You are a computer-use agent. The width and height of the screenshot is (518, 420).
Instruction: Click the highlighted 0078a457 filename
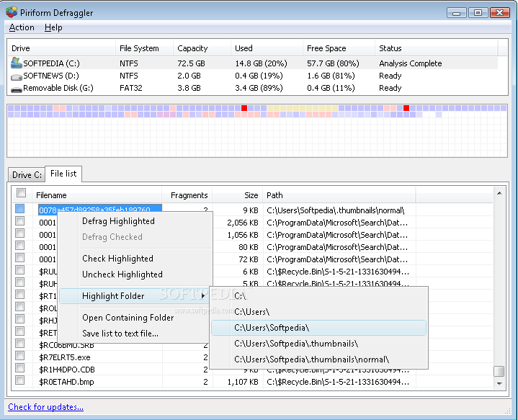tap(99, 210)
